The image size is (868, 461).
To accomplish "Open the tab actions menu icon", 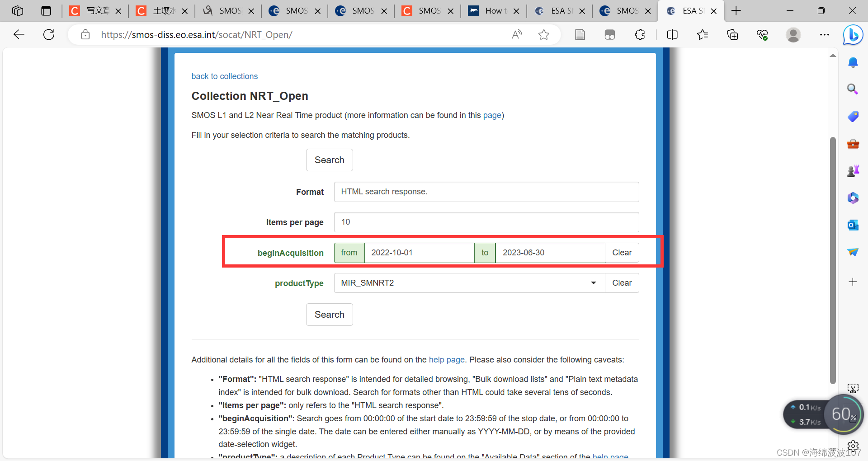I will click(46, 11).
